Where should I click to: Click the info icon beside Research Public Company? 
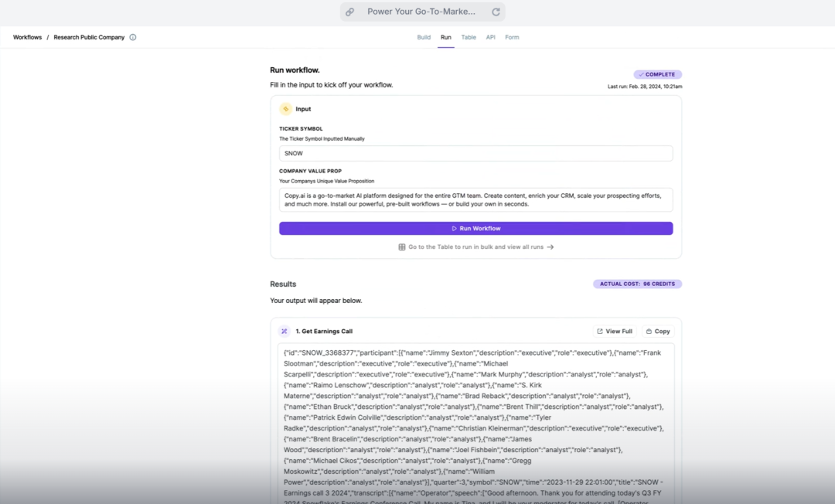click(133, 37)
